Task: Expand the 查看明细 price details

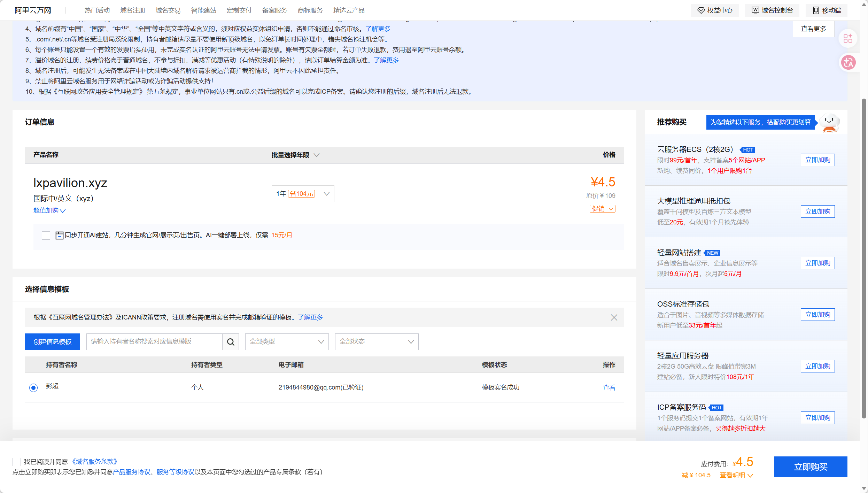Action: pos(736,475)
